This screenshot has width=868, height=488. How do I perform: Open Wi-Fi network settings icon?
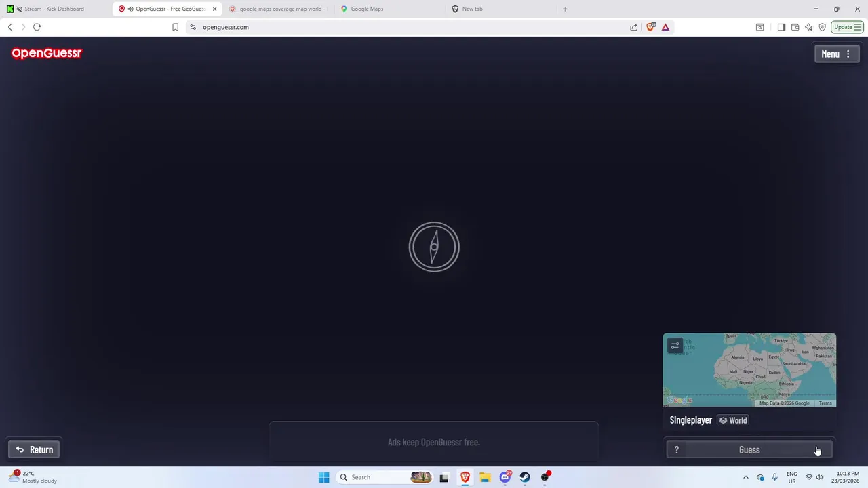[808, 477]
